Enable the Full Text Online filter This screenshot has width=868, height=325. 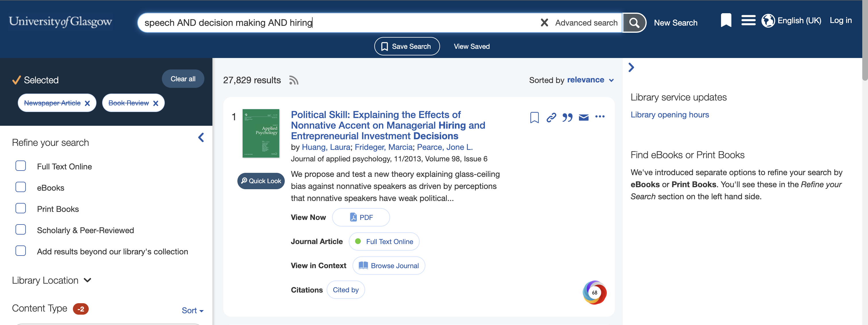click(21, 165)
